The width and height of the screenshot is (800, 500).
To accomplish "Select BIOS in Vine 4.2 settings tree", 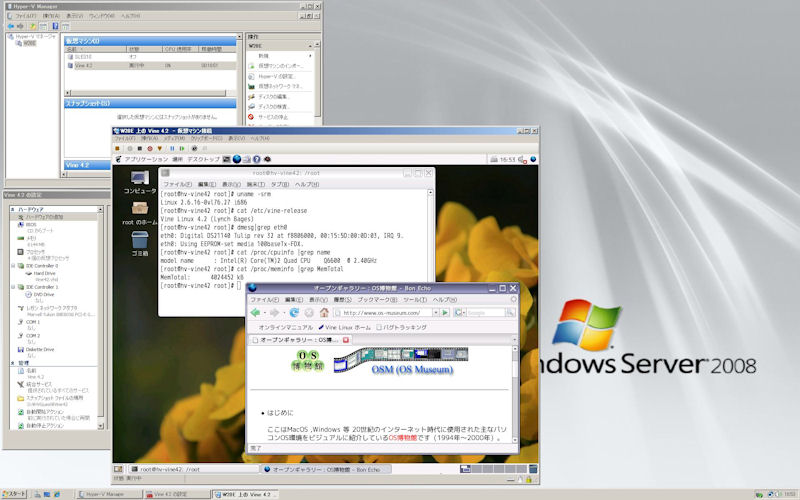I will 31,224.
